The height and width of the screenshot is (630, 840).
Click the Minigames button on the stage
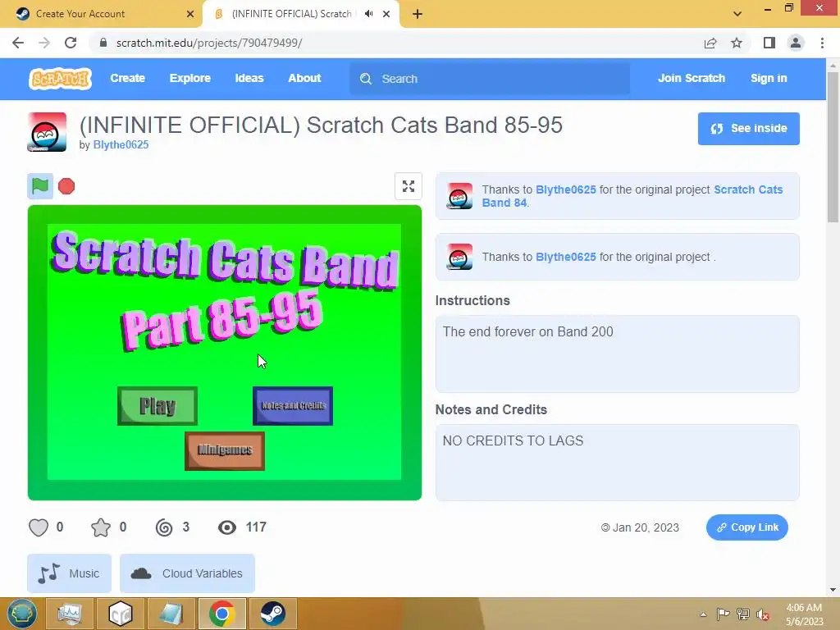point(225,450)
